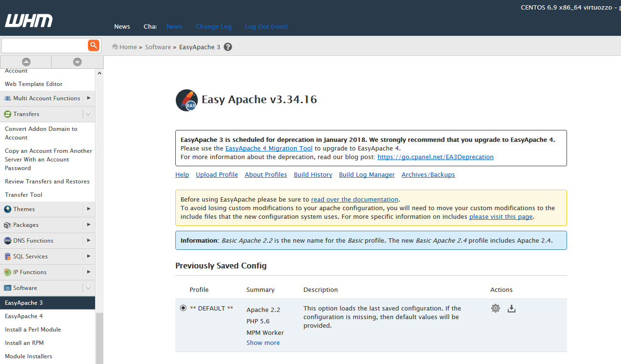621x364 pixels.
Task: Expand the SQL Services arrow
Action: [89, 257]
